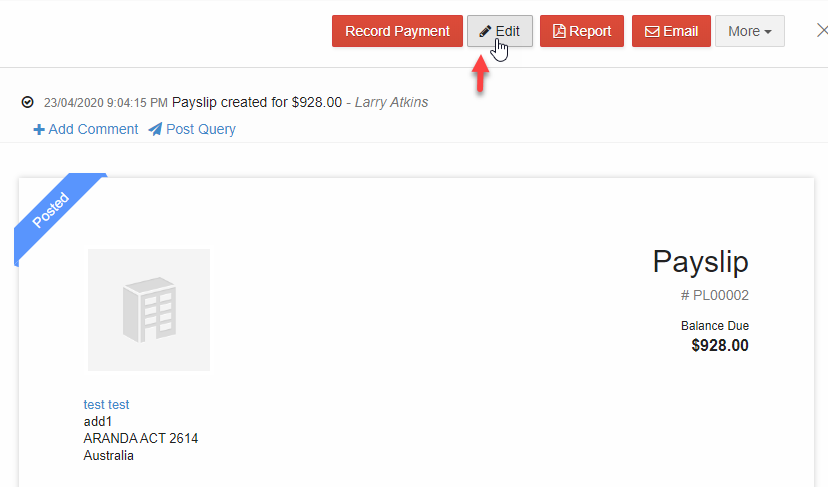Close the payslip panel with X
Viewport: 828px width, 487px height.
coord(822,31)
